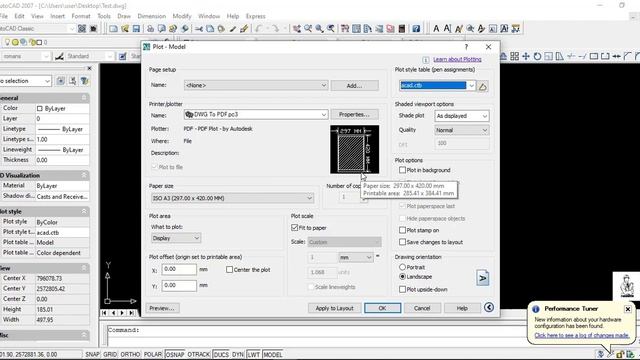640x360 pixels.
Task: Click the Rotate tool in the modify toolbar
Action: click(x=538, y=56)
